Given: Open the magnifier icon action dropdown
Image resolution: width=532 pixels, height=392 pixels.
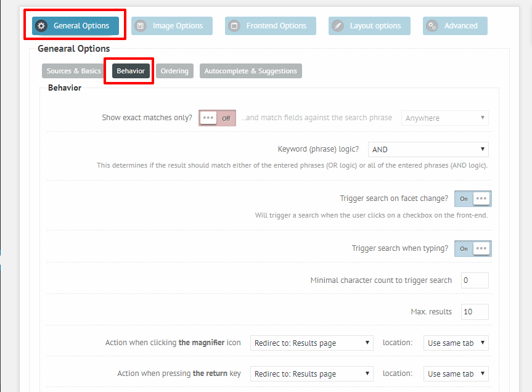Looking at the screenshot, I should pos(311,342).
